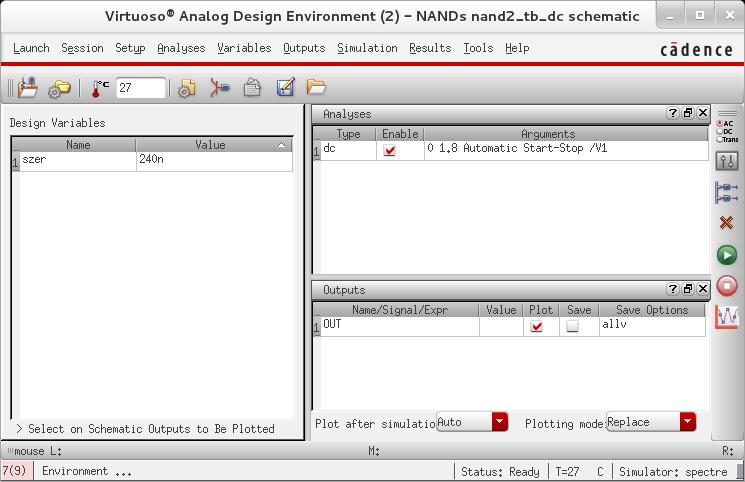745x482 pixels.
Task: Click the dc arguments cell text
Action: (516, 148)
